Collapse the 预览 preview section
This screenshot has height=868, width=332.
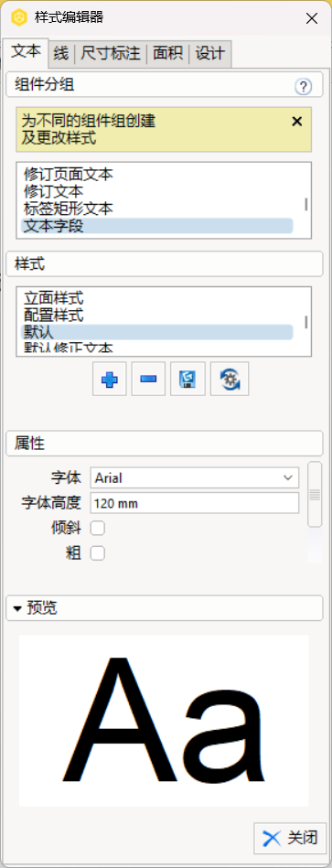coord(17,609)
